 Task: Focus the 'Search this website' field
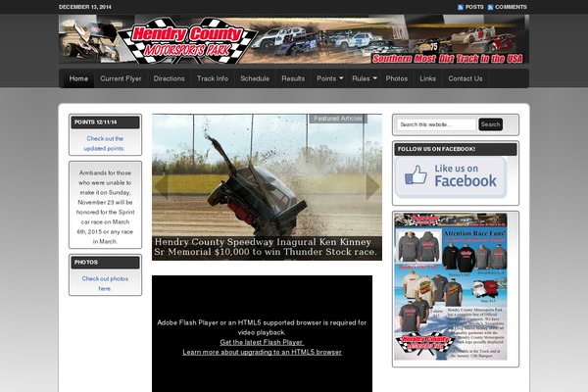(436, 124)
